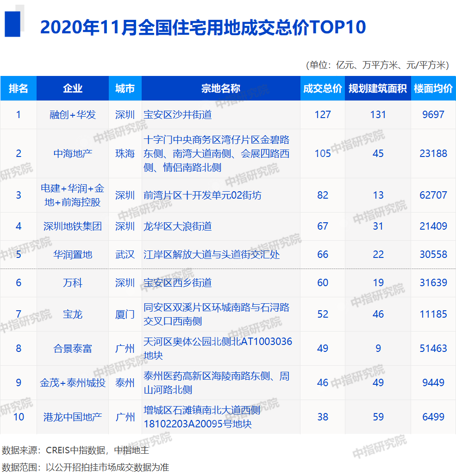
Task: Click the 武汉 city cell
Action: (125, 255)
